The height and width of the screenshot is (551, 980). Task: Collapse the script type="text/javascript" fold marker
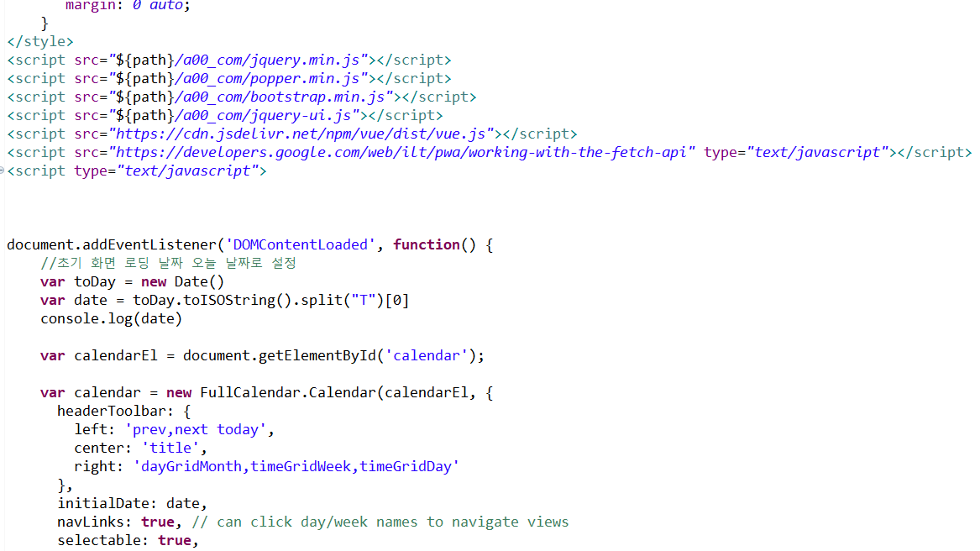tap(2, 171)
